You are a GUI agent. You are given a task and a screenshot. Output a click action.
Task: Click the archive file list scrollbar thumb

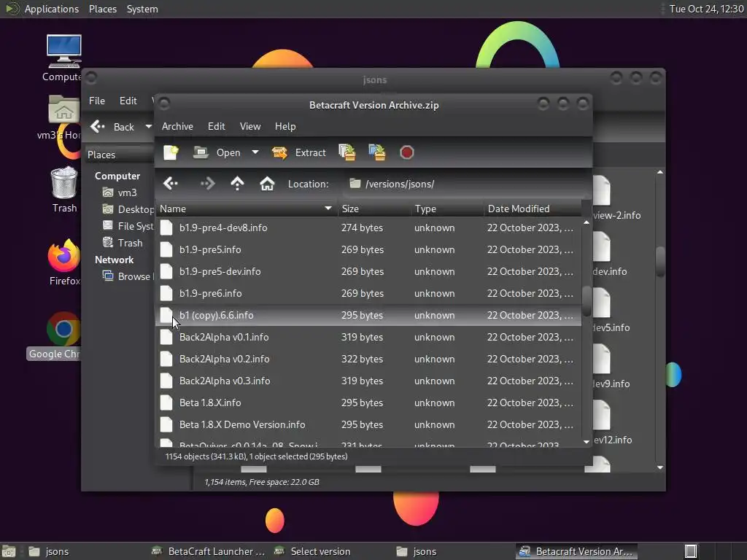[587, 301]
